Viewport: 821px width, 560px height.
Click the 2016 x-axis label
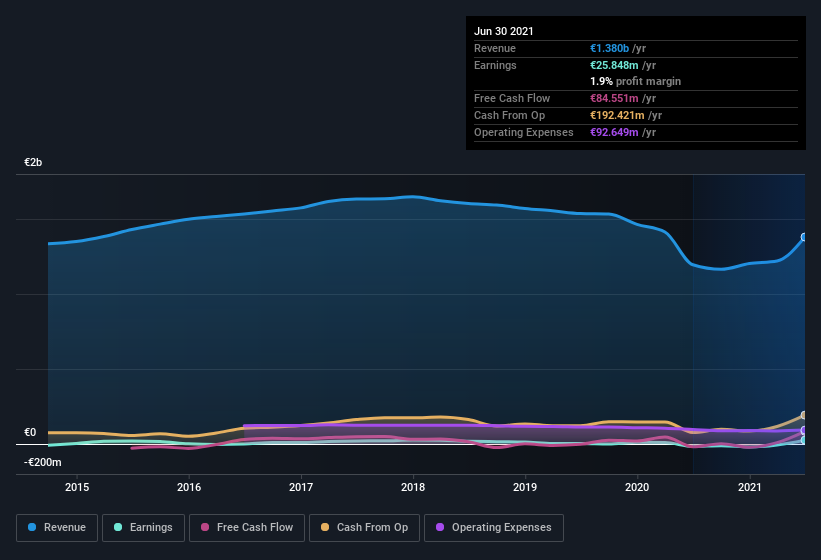[189, 487]
